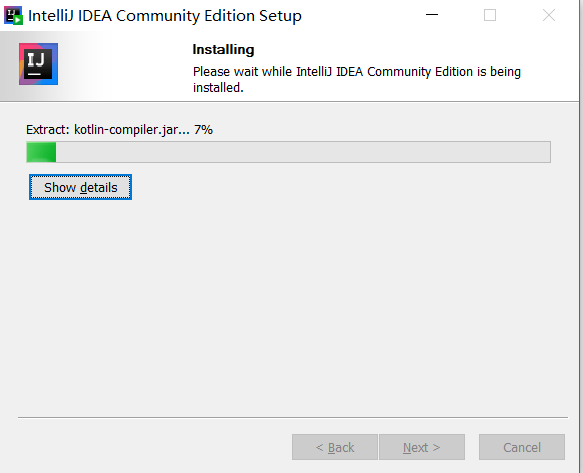The height and width of the screenshot is (473, 583).
Task: Close the IntelliJ IDEA Setup window
Action: (x=548, y=15)
